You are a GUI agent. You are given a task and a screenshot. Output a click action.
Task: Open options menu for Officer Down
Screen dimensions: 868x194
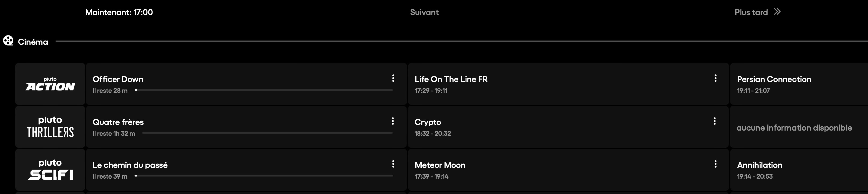(x=393, y=78)
